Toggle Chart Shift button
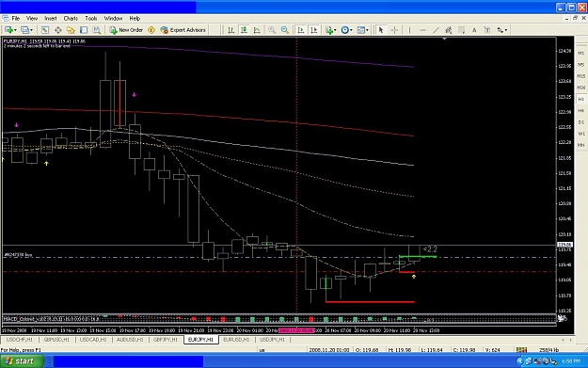The width and height of the screenshot is (588, 368). click(314, 30)
